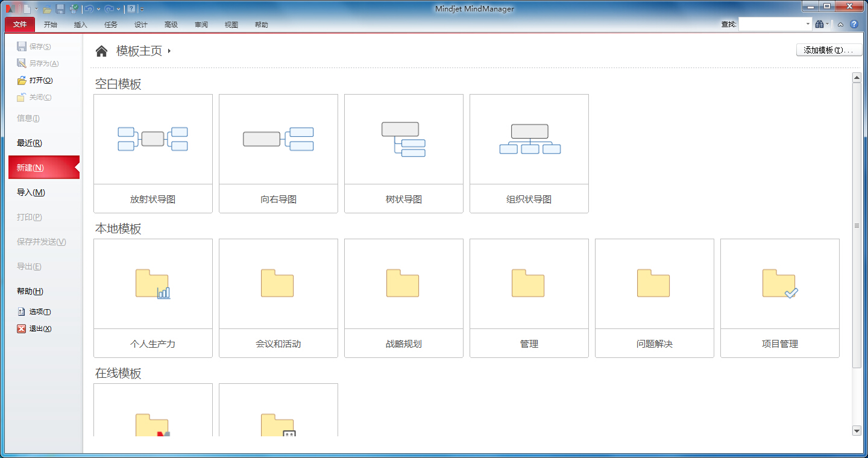The height and width of the screenshot is (458, 868).
Task: Collapse the ribbon with the chevron toggle
Action: pyautogui.click(x=840, y=24)
